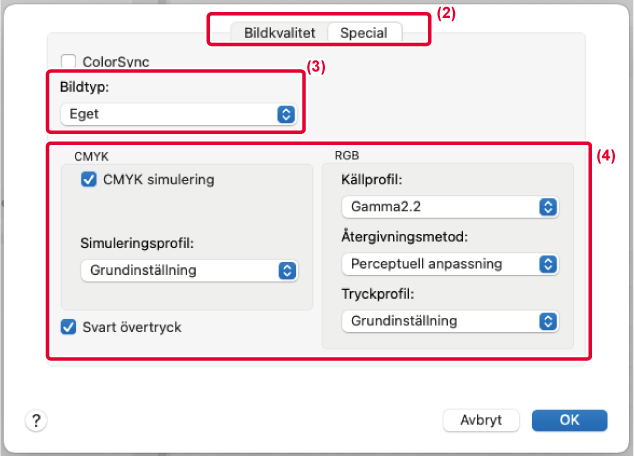Uncheck CMYK simulering option
Viewport: 634px width, 456px height.
pyautogui.click(x=88, y=180)
